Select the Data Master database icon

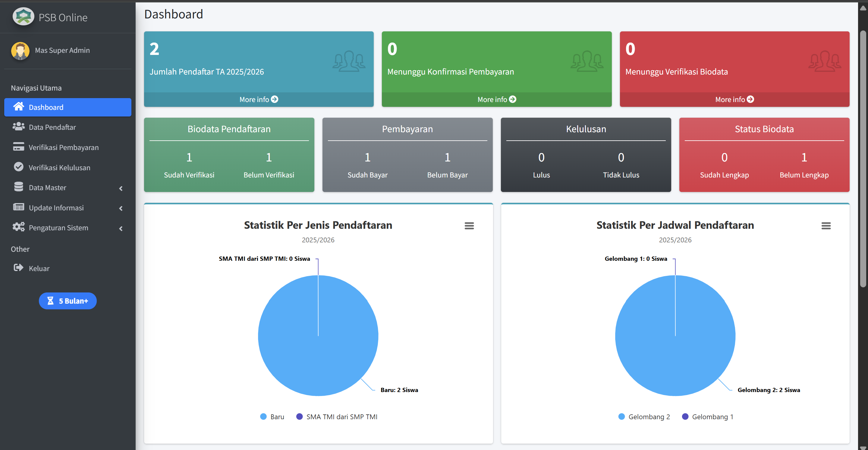[x=18, y=187]
